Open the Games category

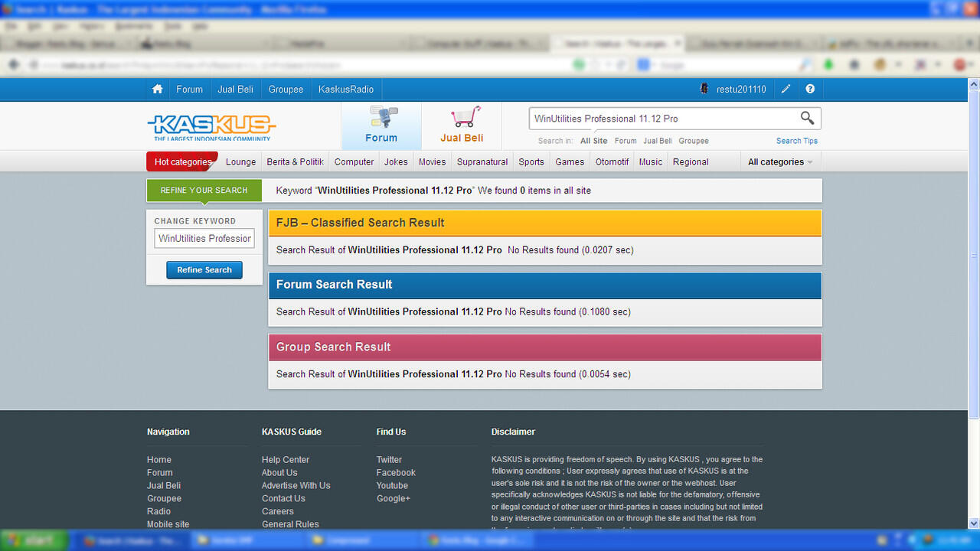(x=570, y=161)
